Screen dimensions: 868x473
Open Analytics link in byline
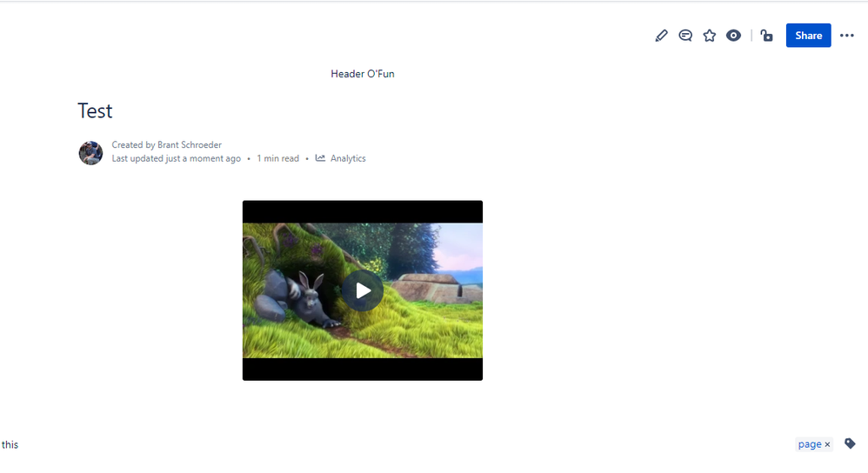pos(348,158)
